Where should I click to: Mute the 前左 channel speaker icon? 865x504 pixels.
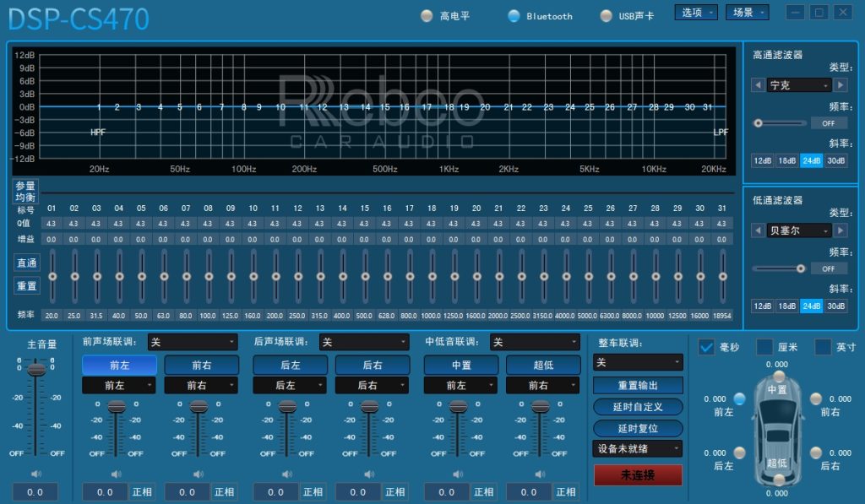[117, 474]
